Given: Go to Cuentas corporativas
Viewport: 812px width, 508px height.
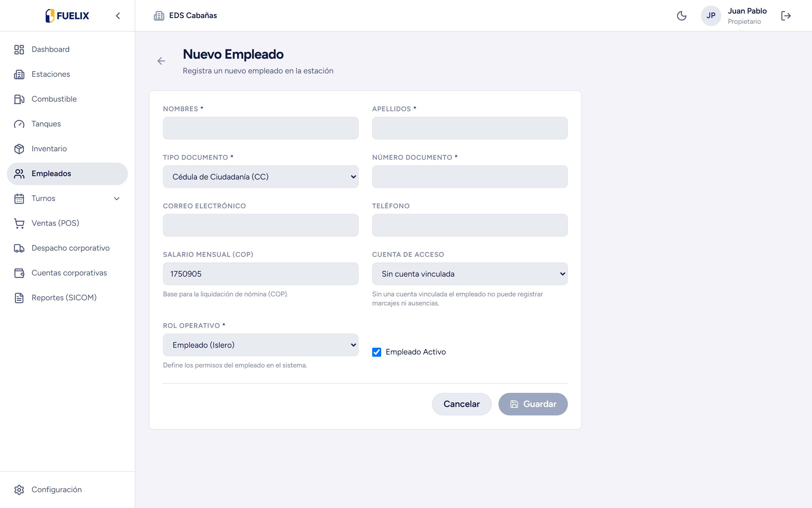Looking at the screenshot, I should (67, 273).
